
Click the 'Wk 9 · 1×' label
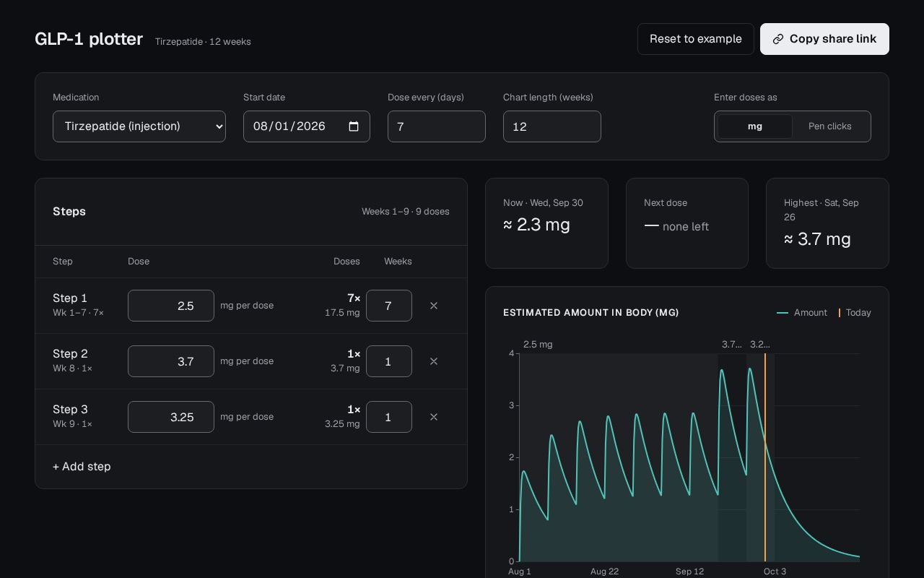coord(72,424)
